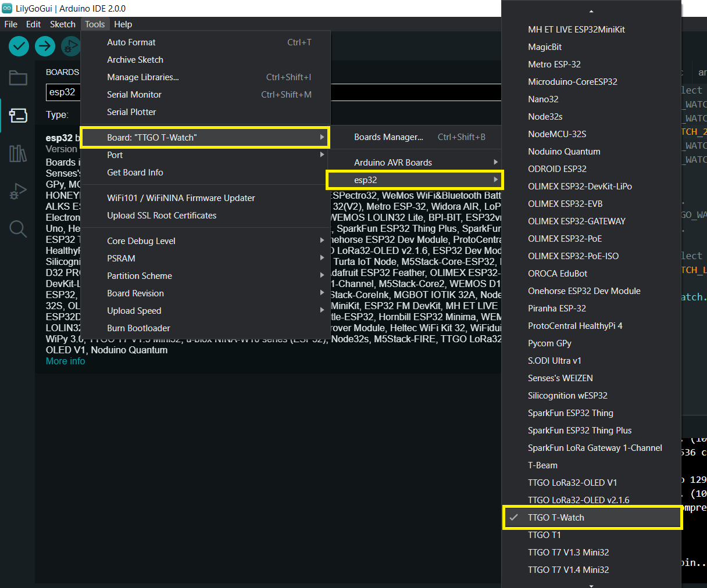Click the Verify checkmark button
This screenshot has height=588, width=707.
point(19,46)
